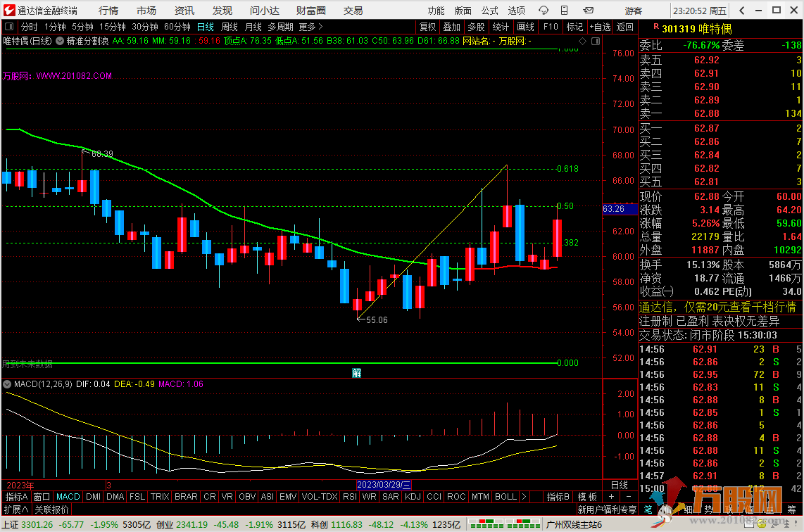804x532 pixels.
Task: Click the 标记 button
Action: click(x=574, y=27)
